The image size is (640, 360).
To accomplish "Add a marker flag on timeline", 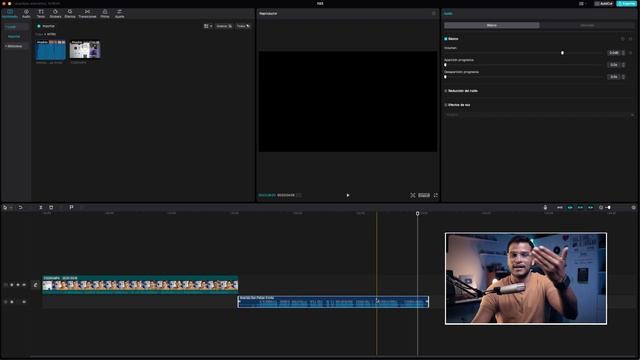I will pyautogui.click(x=71, y=208).
